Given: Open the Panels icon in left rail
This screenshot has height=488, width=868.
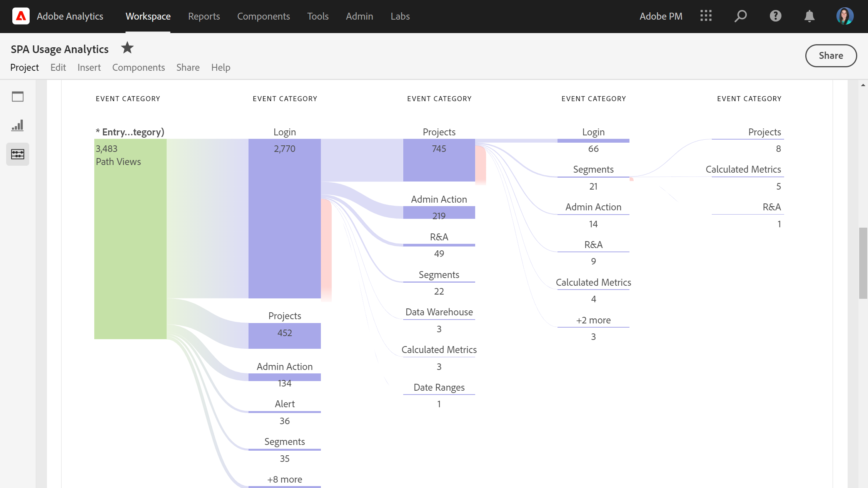Looking at the screenshot, I should 18,97.
